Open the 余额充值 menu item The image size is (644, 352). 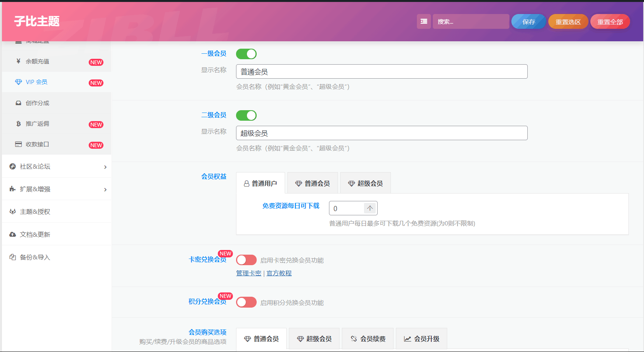point(56,61)
